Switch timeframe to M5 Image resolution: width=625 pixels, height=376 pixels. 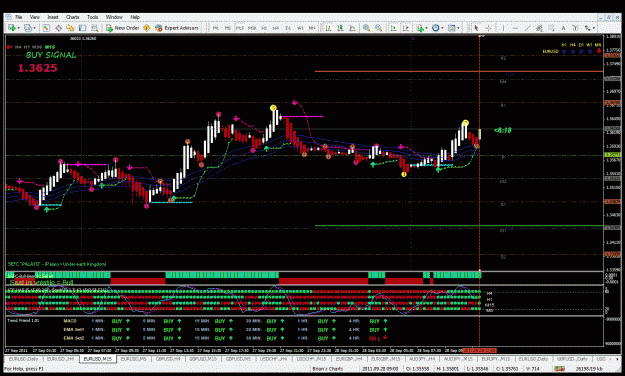(x=228, y=28)
